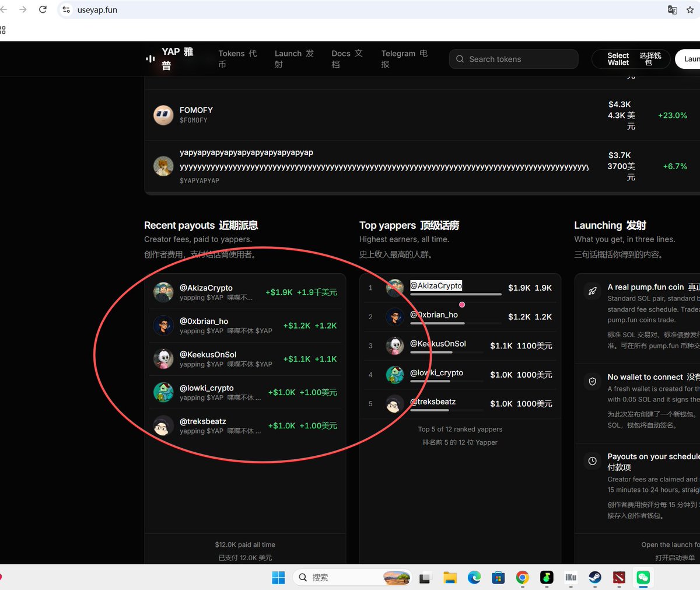This screenshot has width=700, height=590.
Task: Click the Select Wallet button
Action: 631,59
